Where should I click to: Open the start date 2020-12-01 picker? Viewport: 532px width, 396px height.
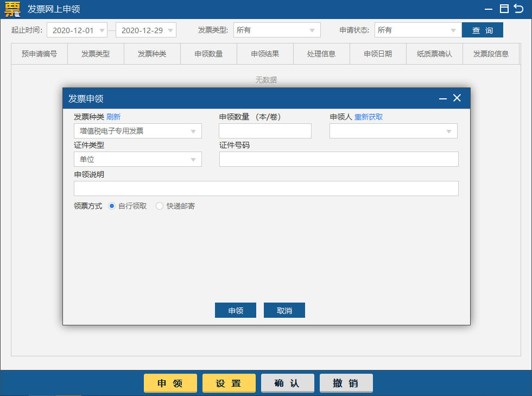tap(77, 30)
